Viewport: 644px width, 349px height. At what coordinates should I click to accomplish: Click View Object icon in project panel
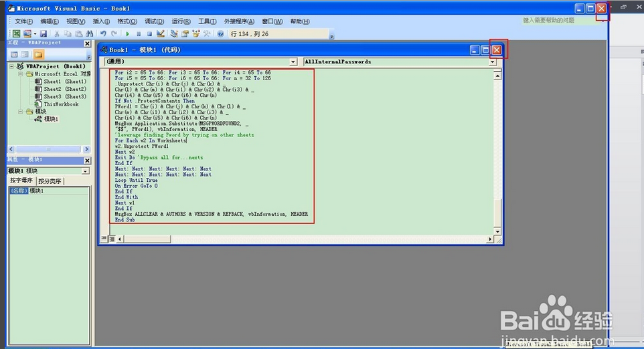click(x=25, y=54)
